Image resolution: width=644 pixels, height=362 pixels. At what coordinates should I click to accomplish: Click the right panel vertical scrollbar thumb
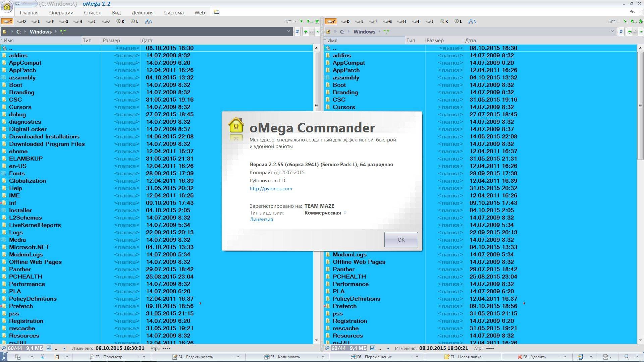coord(640,106)
